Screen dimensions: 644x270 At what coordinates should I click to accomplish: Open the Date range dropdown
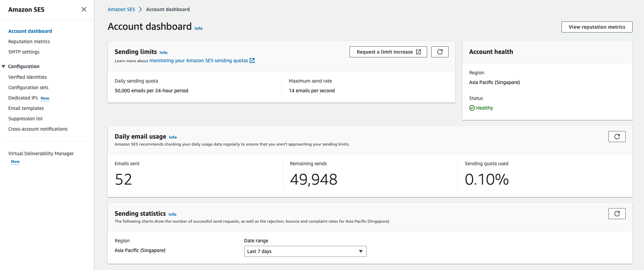coord(305,251)
